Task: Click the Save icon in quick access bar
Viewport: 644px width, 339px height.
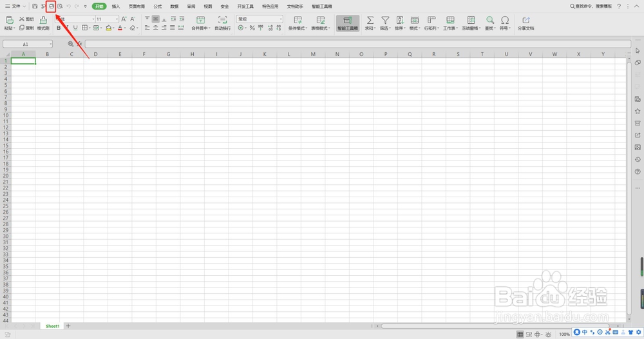Action: [x=35, y=6]
